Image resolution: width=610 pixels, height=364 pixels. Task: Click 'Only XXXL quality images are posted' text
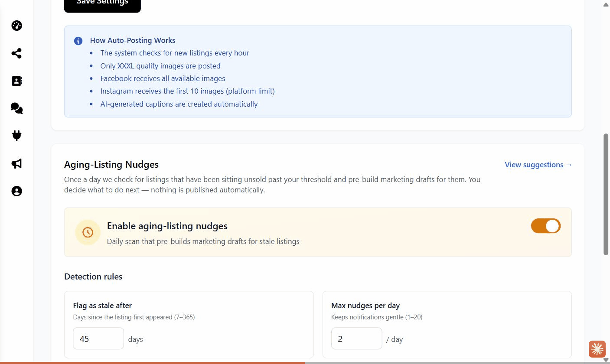point(160,66)
